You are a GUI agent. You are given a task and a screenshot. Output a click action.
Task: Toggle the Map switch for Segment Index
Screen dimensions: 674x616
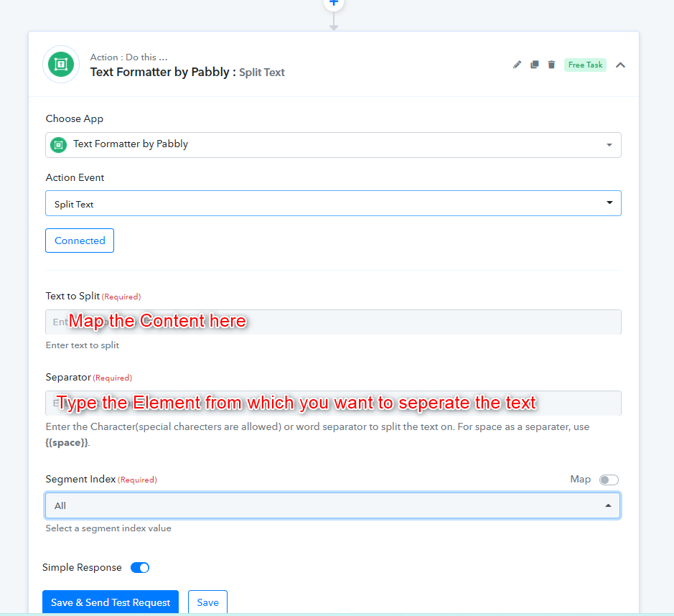point(609,480)
